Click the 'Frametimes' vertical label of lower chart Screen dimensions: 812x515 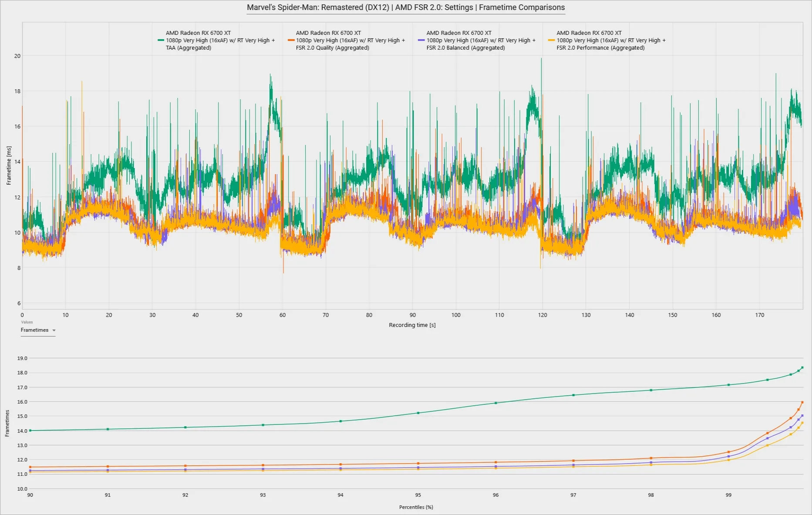point(7,423)
